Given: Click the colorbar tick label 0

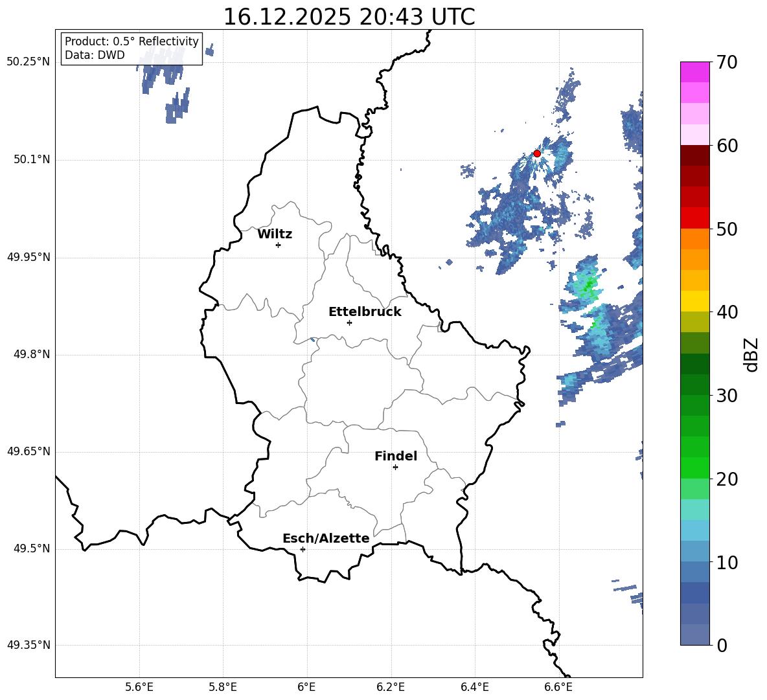Looking at the screenshot, I should pos(722,645).
